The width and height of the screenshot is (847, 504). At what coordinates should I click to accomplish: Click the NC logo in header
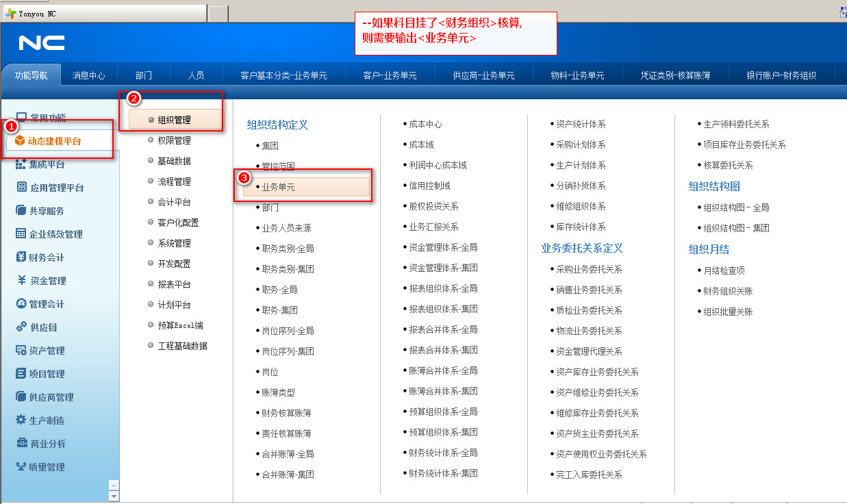coord(42,44)
